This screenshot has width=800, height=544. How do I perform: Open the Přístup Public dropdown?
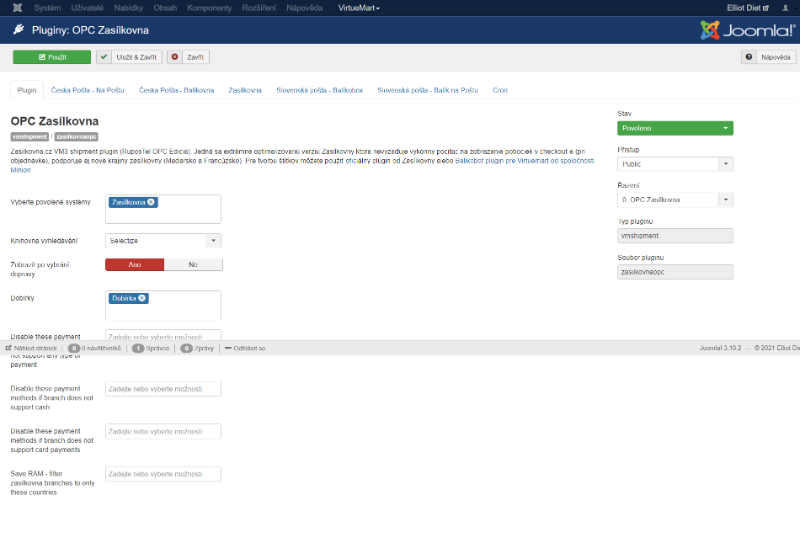[675, 164]
